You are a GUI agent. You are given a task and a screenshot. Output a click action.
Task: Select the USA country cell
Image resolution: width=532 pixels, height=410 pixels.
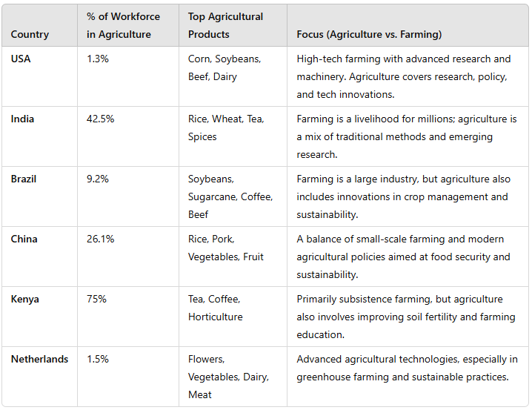(21, 59)
